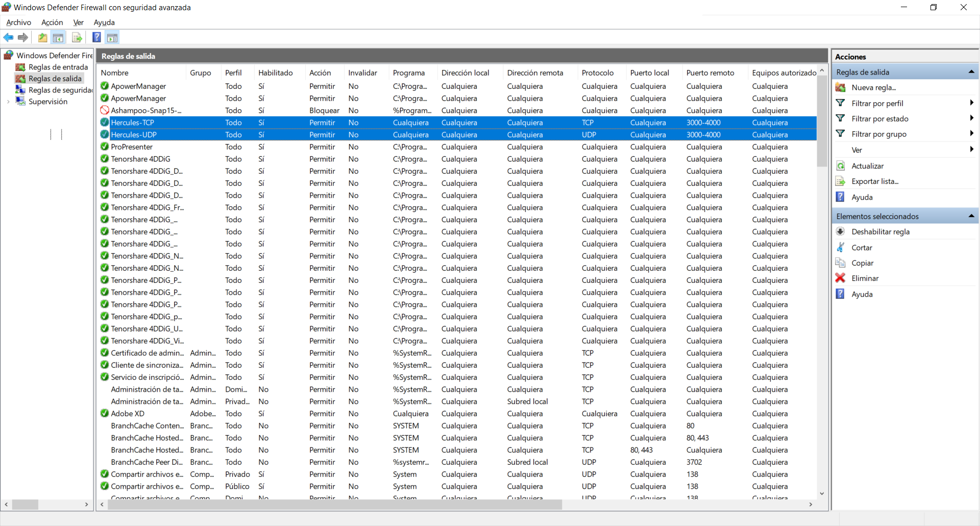Click the Nueva regla icon in Acciones
980x526 pixels.
[x=840, y=87]
